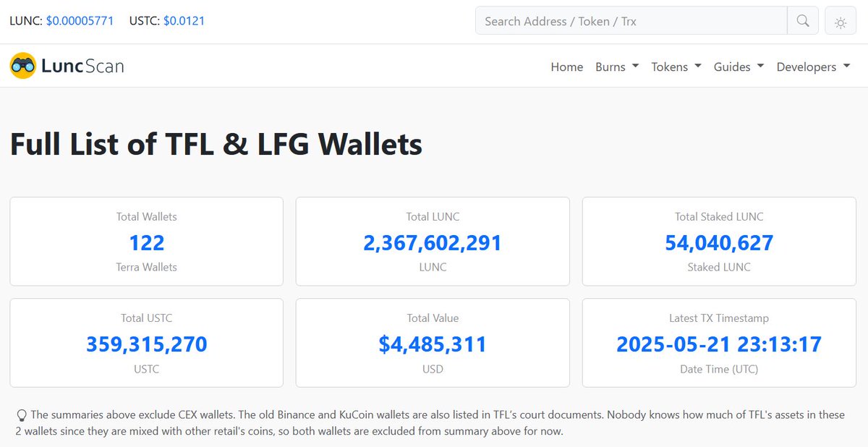
Task: Select the timestamp 2025-05-21 23:13:17
Action: click(x=719, y=344)
